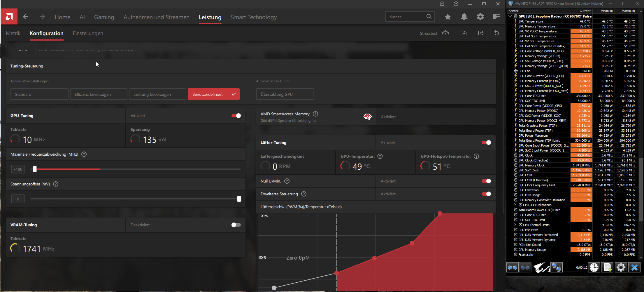The height and width of the screenshot is (292, 644).
Task: Collapse the Sapphire Radeon GPU sensor group
Action: coord(510,16)
